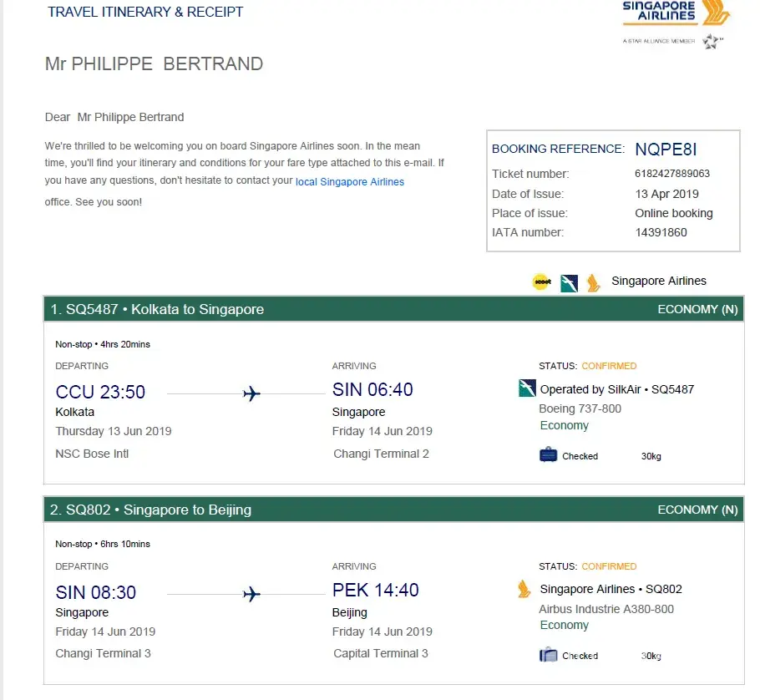Select the SQ802 Singapore to Beijing header
760x700 pixels.
[150, 510]
